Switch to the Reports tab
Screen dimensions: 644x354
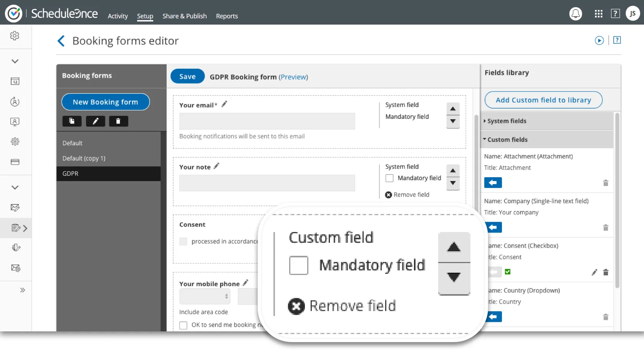point(227,16)
